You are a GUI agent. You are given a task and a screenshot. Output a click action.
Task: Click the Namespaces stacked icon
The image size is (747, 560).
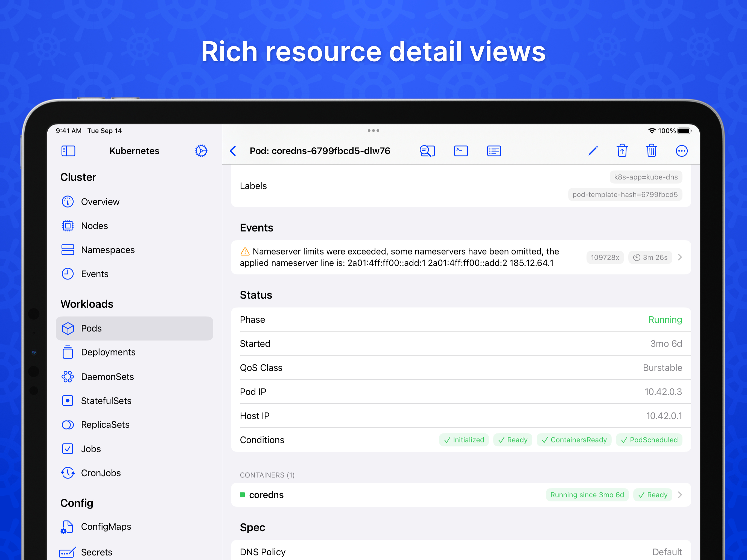click(68, 250)
